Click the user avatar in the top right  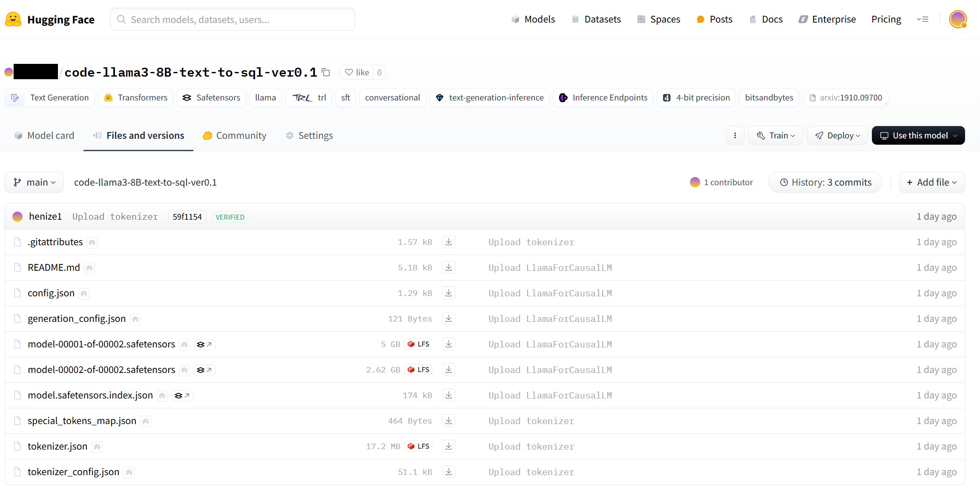957,19
